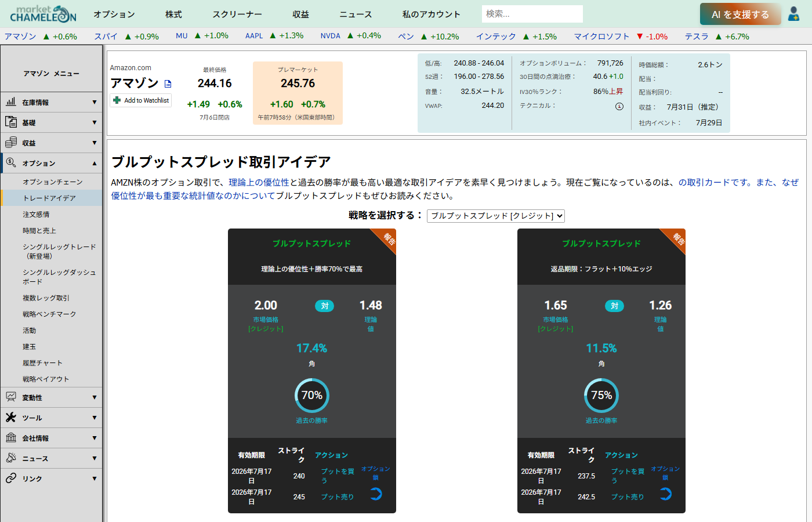
Task: Click プットを買う in the 237.5 strike row
Action: 628,476
